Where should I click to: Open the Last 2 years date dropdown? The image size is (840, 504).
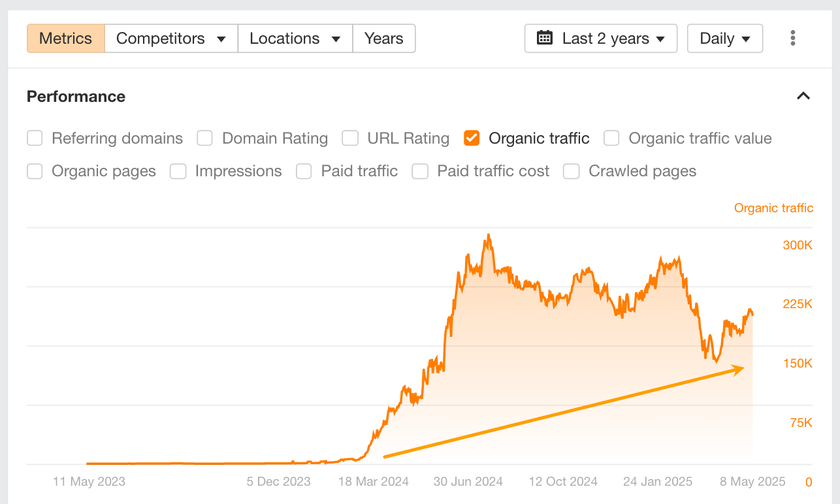click(x=601, y=39)
